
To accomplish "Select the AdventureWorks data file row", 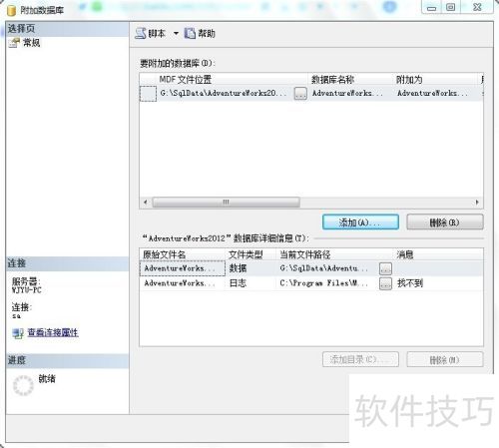I will [311, 268].
